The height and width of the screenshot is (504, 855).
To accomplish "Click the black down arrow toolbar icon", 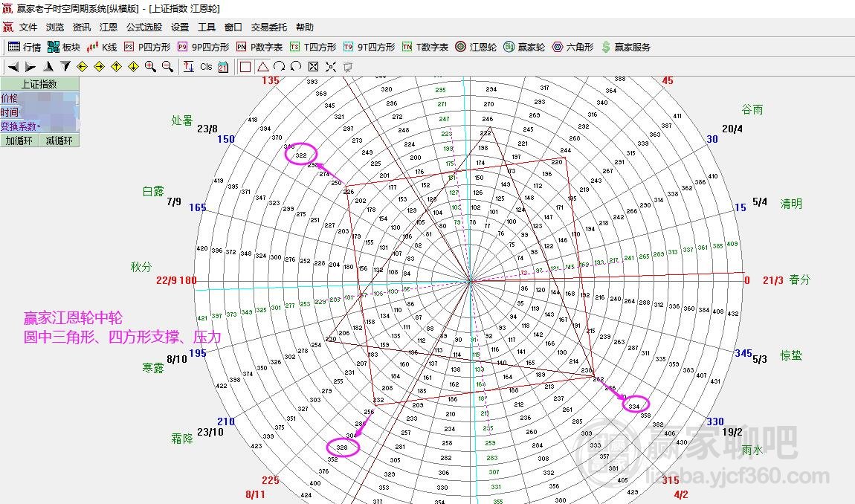I will point(65,67).
